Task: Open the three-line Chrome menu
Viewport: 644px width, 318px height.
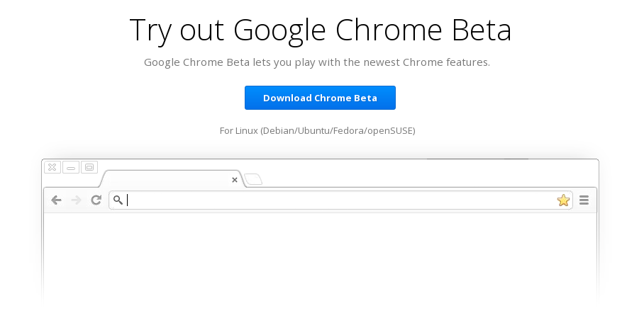Action: 584,200
